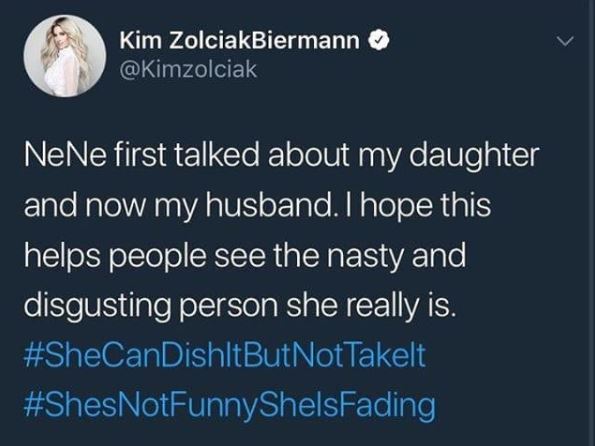Expand the tweet options chevron
This screenshot has width=595, height=446.
pyautogui.click(x=565, y=41)
